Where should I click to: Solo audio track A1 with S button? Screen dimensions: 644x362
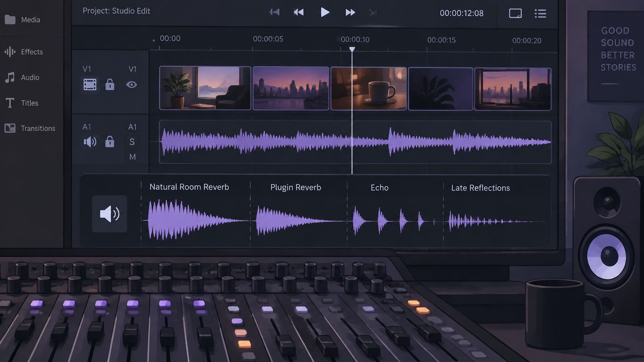[x=132, y=142]
